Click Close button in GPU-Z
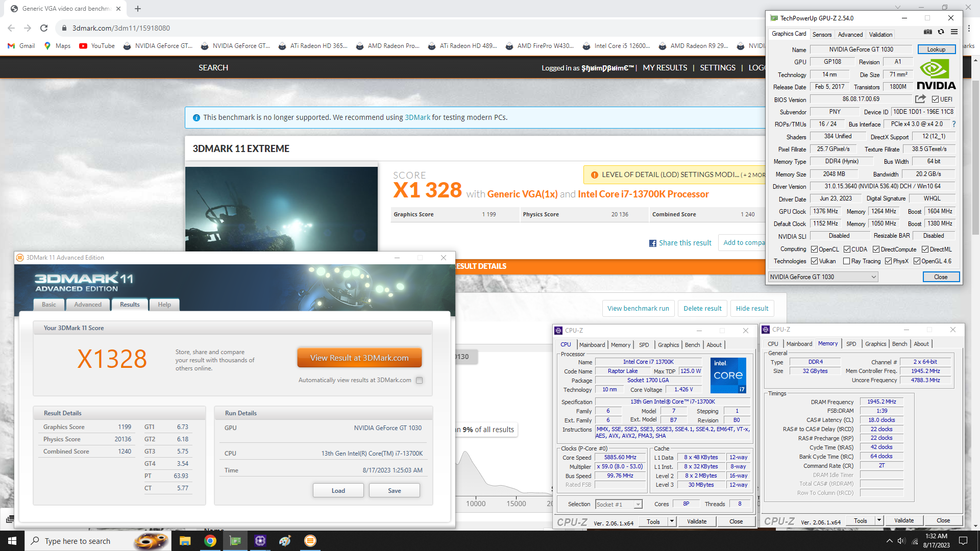Viewport: 980px width, 551px height. (941, 277)
